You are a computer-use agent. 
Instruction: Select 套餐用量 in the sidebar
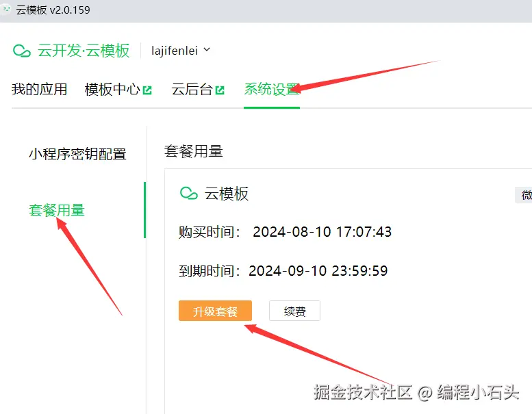[57, 210]
